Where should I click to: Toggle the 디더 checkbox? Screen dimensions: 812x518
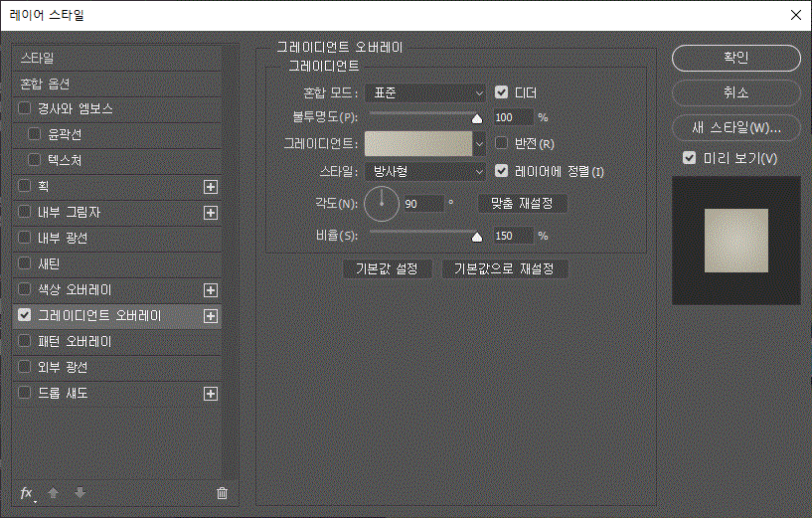501,92
